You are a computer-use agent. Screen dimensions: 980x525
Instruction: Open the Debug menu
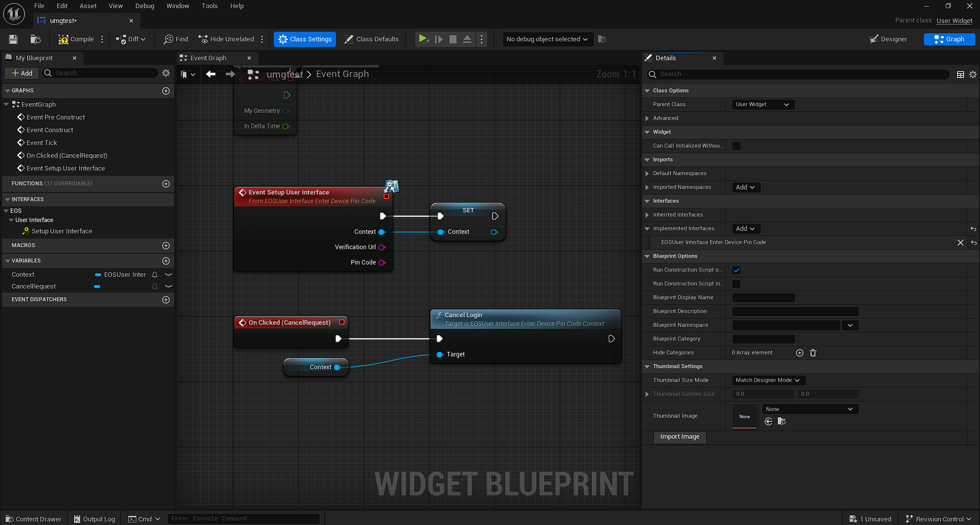(145, 6)
